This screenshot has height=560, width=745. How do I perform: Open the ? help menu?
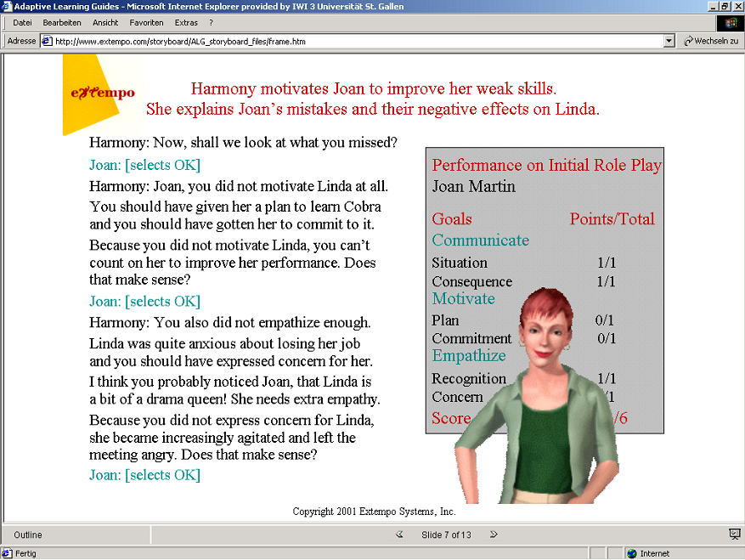click(x=211, y=23)
